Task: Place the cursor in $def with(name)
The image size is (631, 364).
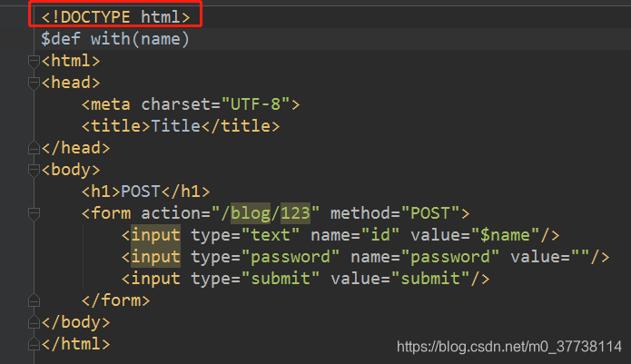Action: point(114,39)
